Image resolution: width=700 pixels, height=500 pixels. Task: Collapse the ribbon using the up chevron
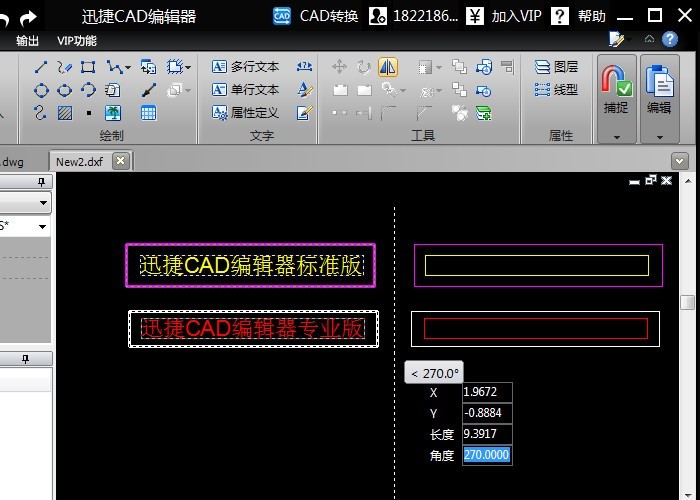coord(649,39)
